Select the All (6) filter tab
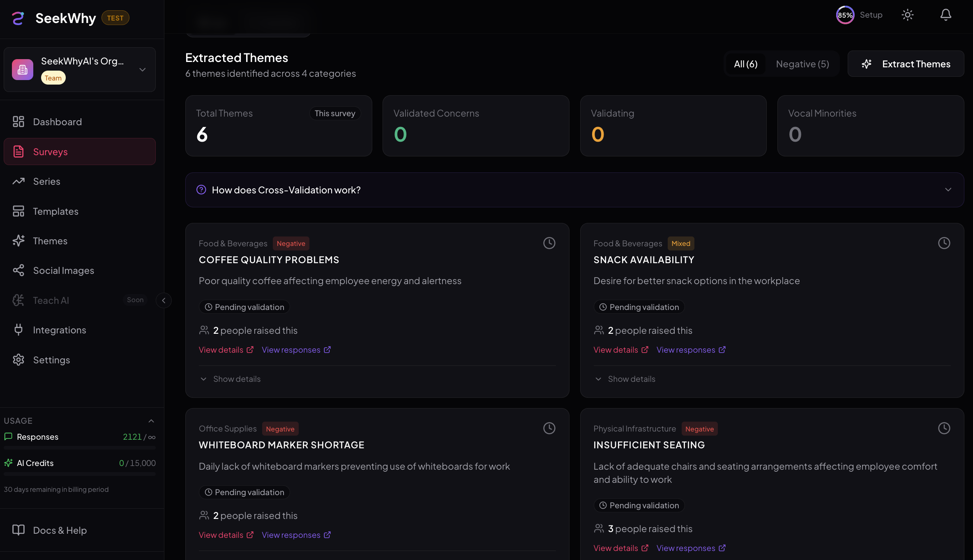Viewport: 973px width, 560px height. tap(745, 64)
